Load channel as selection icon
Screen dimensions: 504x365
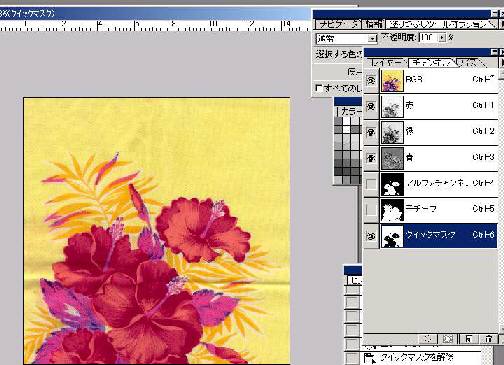tap(427, 339)
